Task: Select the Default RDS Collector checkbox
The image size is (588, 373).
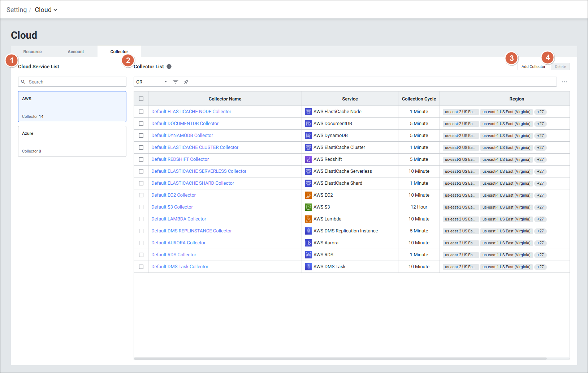Action: (x=141, y=255)
